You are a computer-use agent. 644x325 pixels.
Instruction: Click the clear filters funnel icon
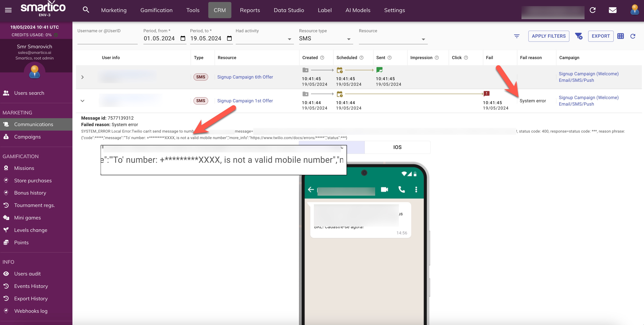[578, 36]
